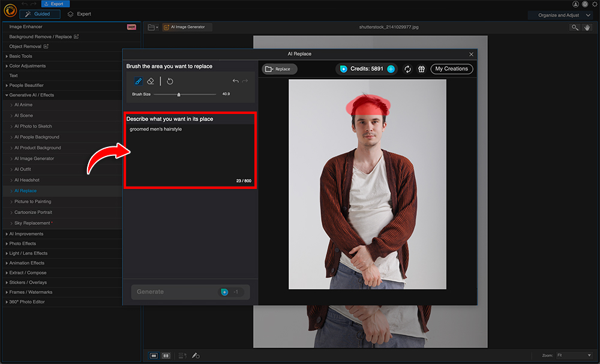
Task: Undo the last brush stroke in the dialog
Action: (x=235, y=81)
